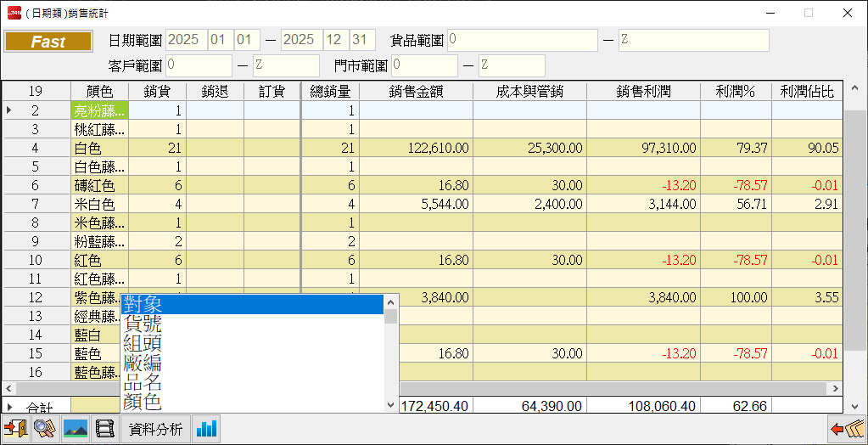Select the 藍白 color cell

point(96,335)
